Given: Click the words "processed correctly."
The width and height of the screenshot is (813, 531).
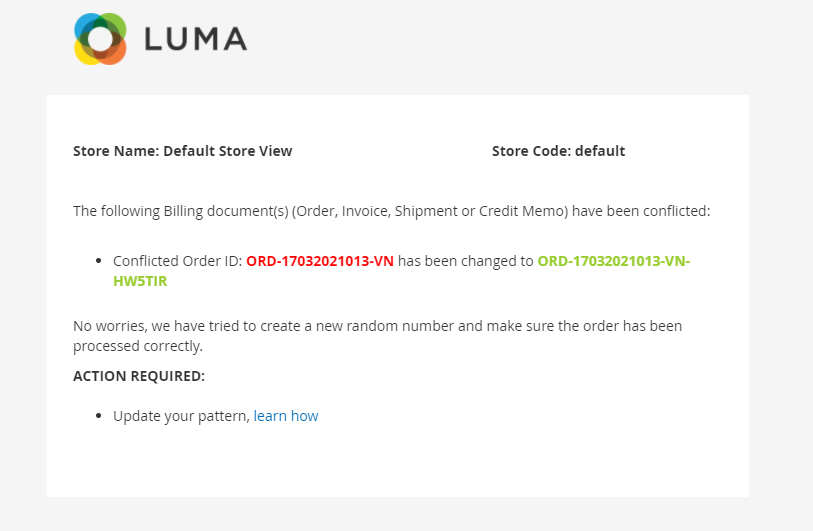Looking at the screenshot, I should coord(138,346).
